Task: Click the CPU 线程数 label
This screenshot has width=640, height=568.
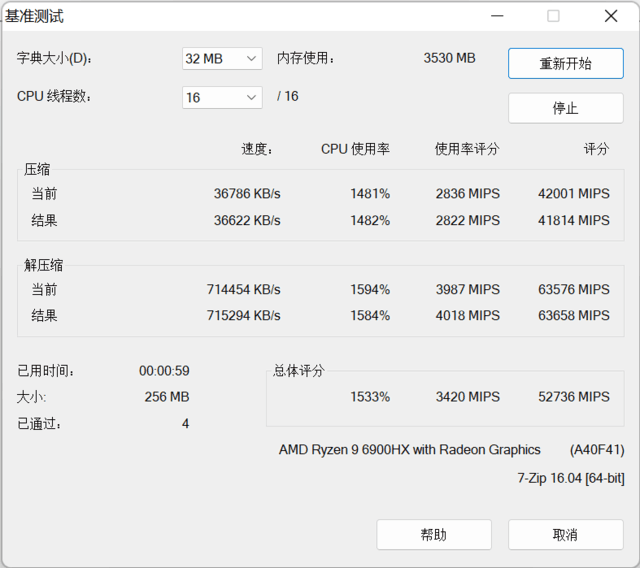Action: [x=55, y=96]
